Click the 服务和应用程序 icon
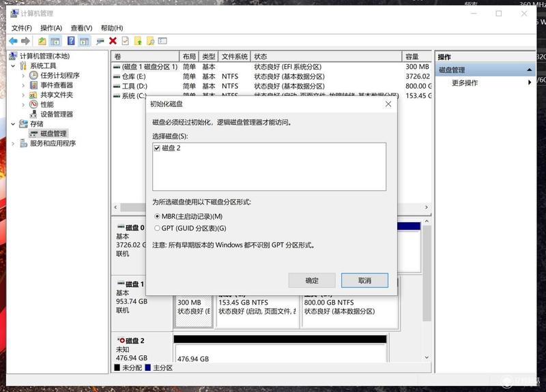 pyautogui.click(x=23, y=143)
